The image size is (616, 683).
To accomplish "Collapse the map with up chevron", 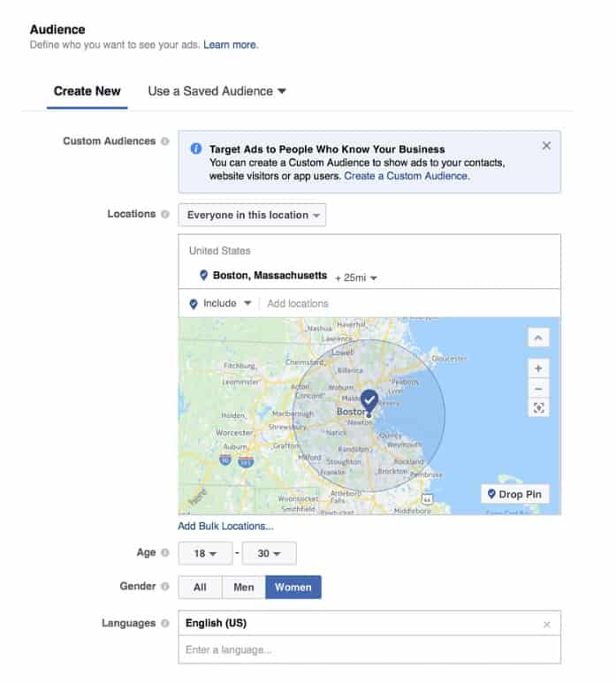I will point(538,338).
